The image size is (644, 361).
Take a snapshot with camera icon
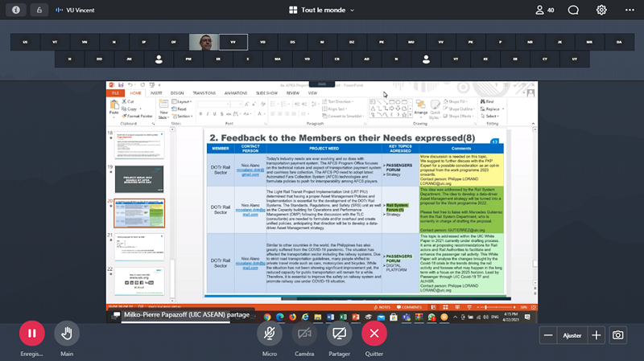618,335
